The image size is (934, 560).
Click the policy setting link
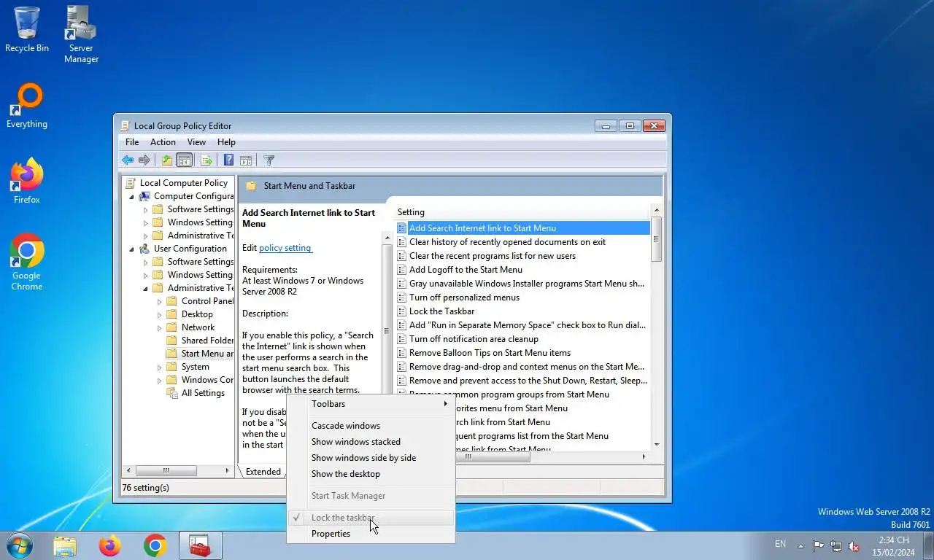coord(285,248)
